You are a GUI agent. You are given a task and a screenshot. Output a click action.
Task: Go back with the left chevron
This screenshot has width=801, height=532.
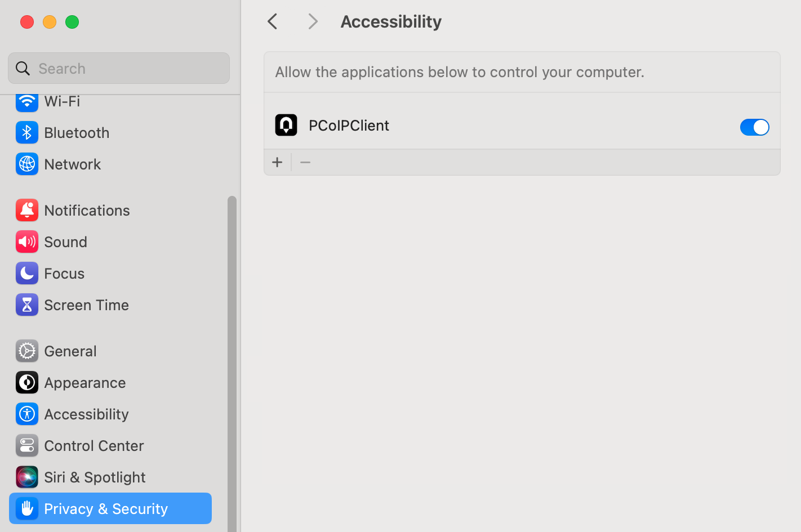273,21
